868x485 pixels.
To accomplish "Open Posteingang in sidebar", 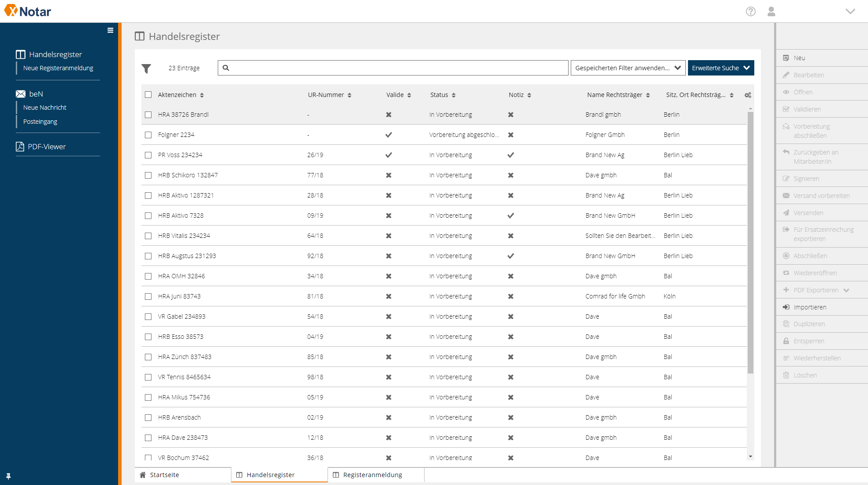I will [x=40, y=122].
